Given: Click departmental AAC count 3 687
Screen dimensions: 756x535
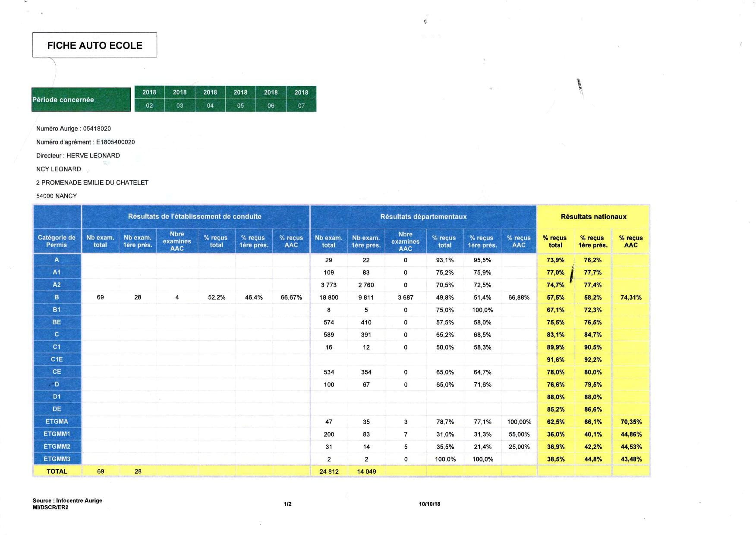Looking at the screenshot, I should coord(406,297).
